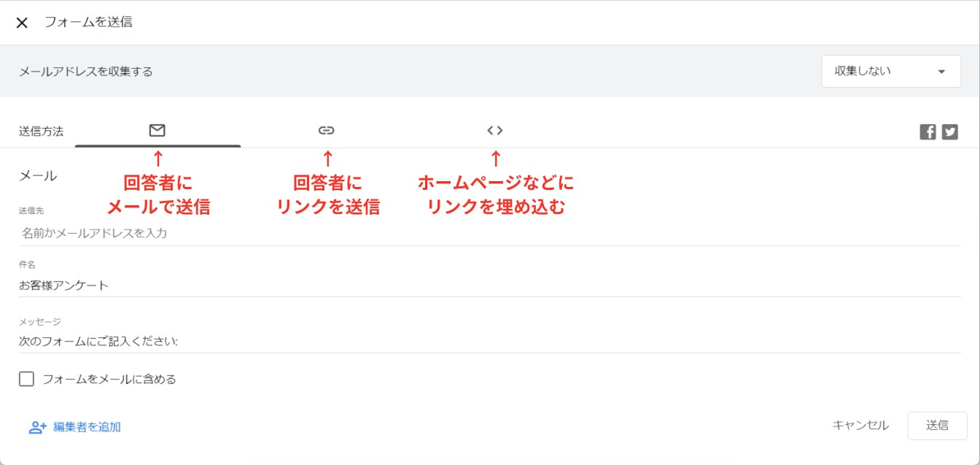Click the 送信方法 label
The height and width of the screenshot is (465, 980).
(x=41, y=131)
